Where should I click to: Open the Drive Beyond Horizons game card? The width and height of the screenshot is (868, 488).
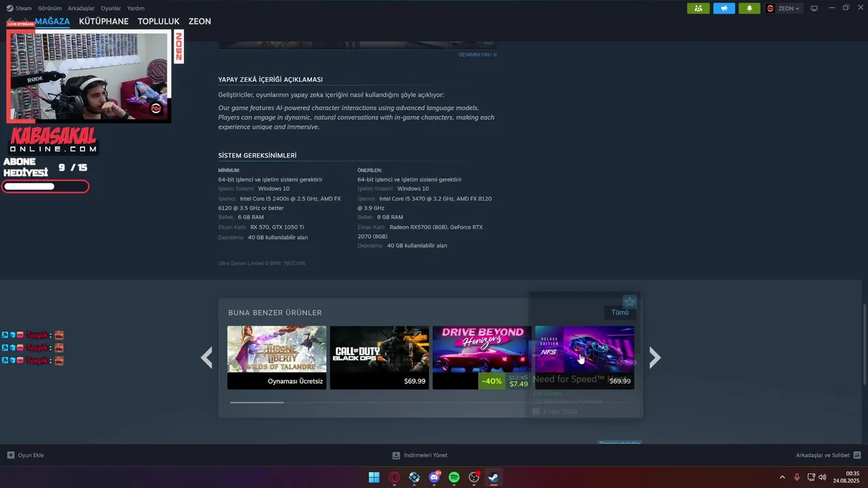(x=481, y=357)
